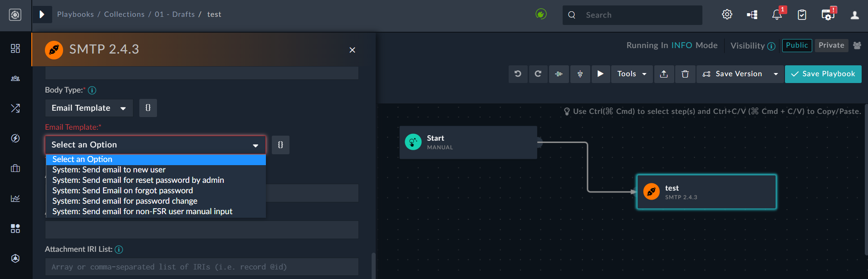This screenshot has height=279, width=868.
Task: Click the Collections breadcrumb link
Action: [124, 15]
